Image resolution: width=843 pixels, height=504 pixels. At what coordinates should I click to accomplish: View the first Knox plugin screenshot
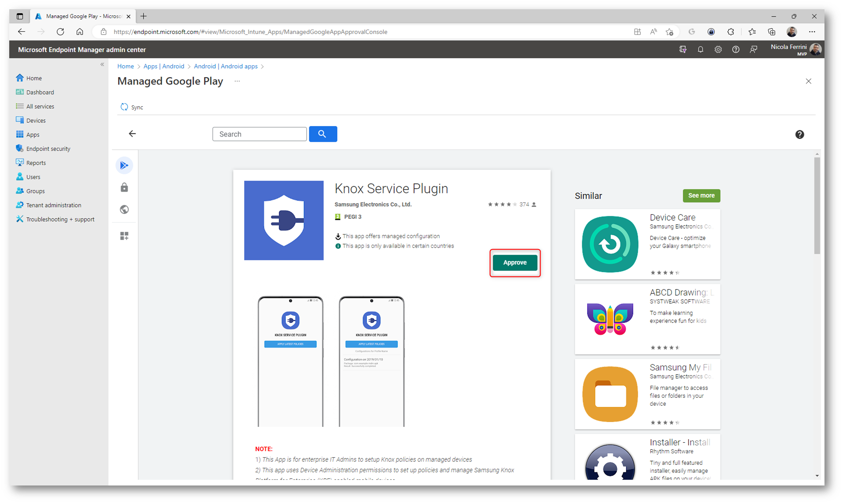[x=290, y=361]
